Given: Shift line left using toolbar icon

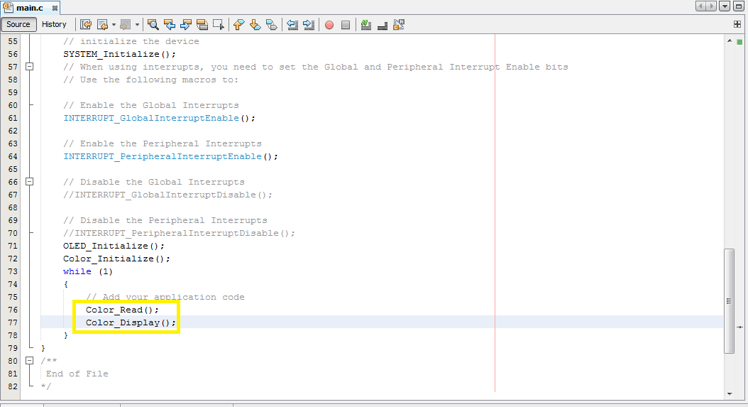Looking at the screenshot, I should click(292, 24).
